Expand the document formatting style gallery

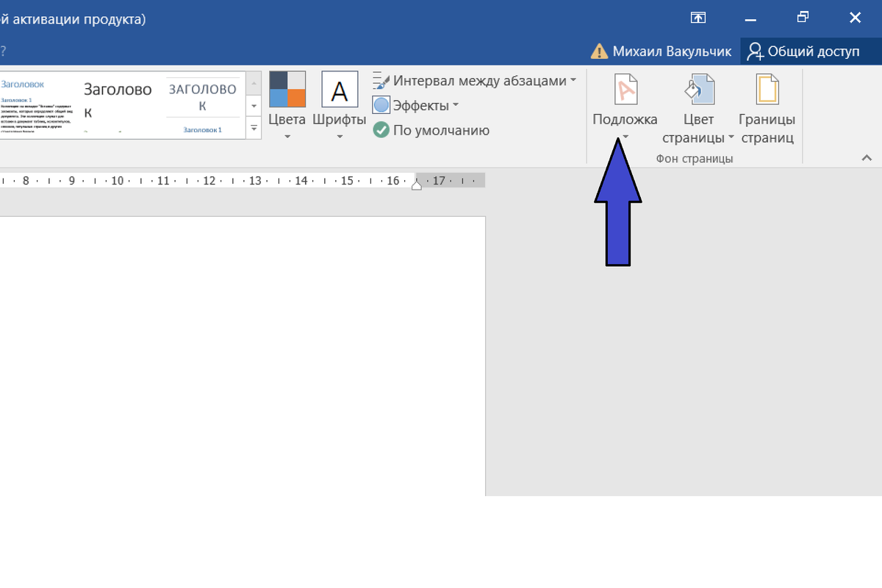pos(254,127)
